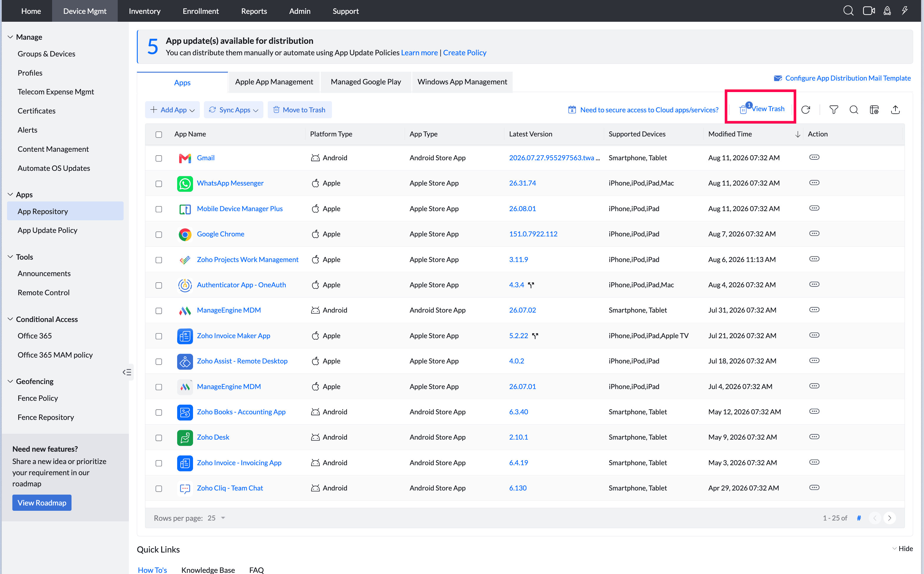Collapse the Apps sidebar section
The width and height of the screenshot is (924, 574).
pyautogui.click(x=10, y=194)
